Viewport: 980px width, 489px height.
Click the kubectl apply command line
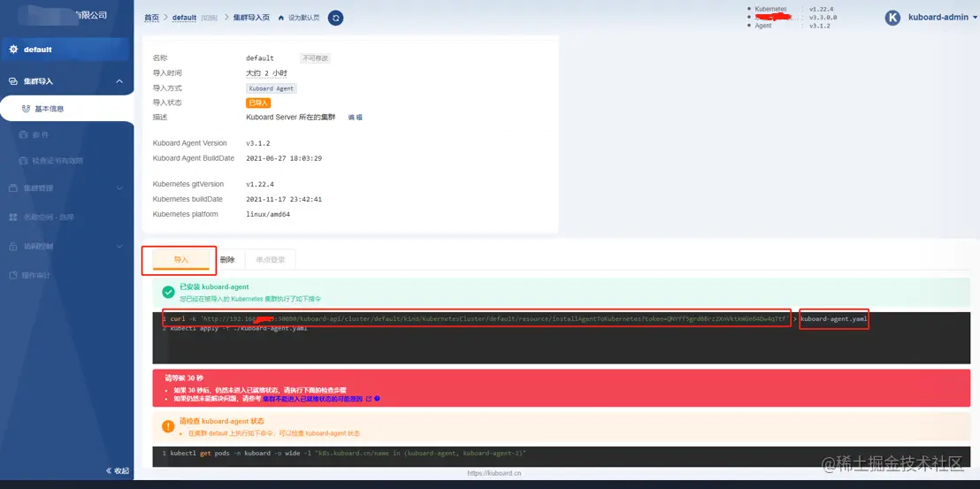(x=238, y=328)
